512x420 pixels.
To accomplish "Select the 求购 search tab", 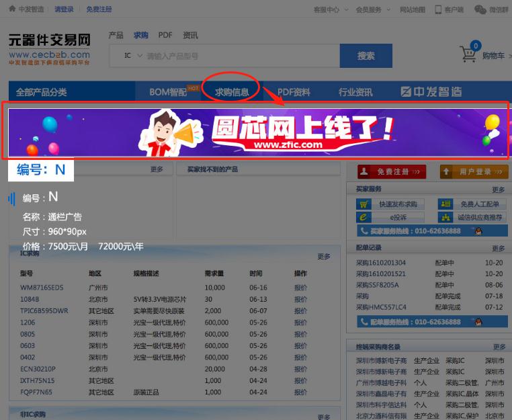I will pyautogui.click(x=140, y=35).
